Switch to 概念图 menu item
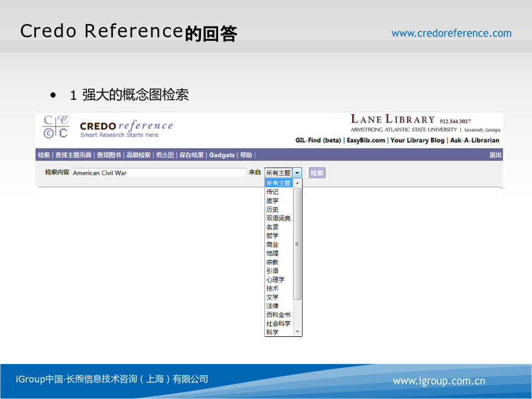Screen dimensions: 532x399 tap(165, 155)
